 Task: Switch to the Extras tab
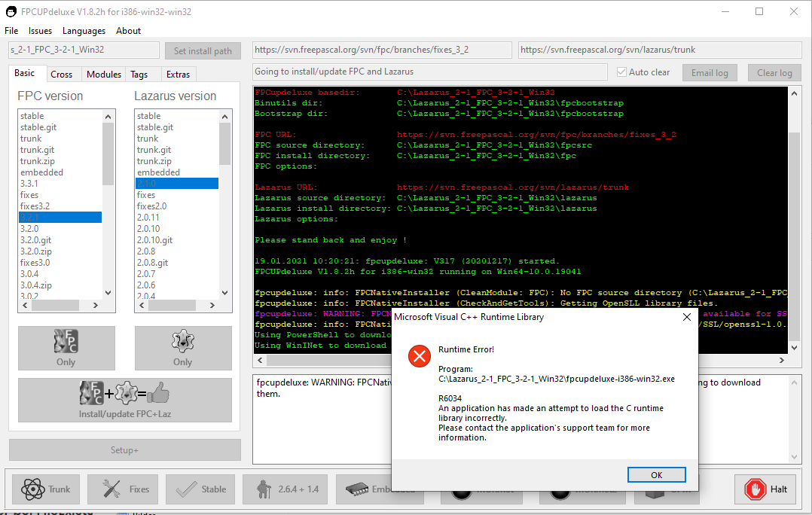coord(178,75)
